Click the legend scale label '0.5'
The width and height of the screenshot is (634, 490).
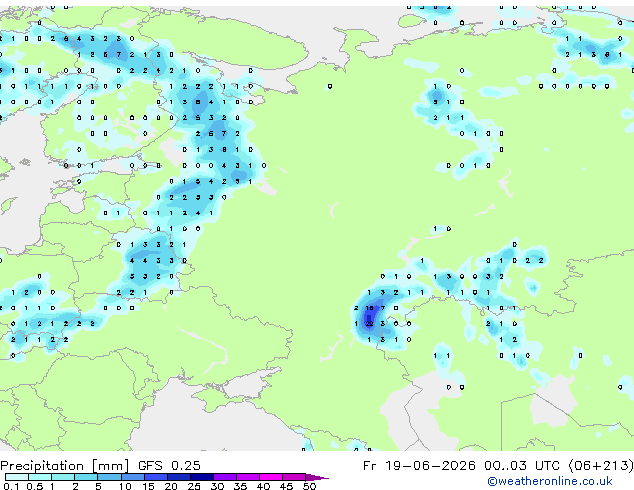tap(35, 486)
